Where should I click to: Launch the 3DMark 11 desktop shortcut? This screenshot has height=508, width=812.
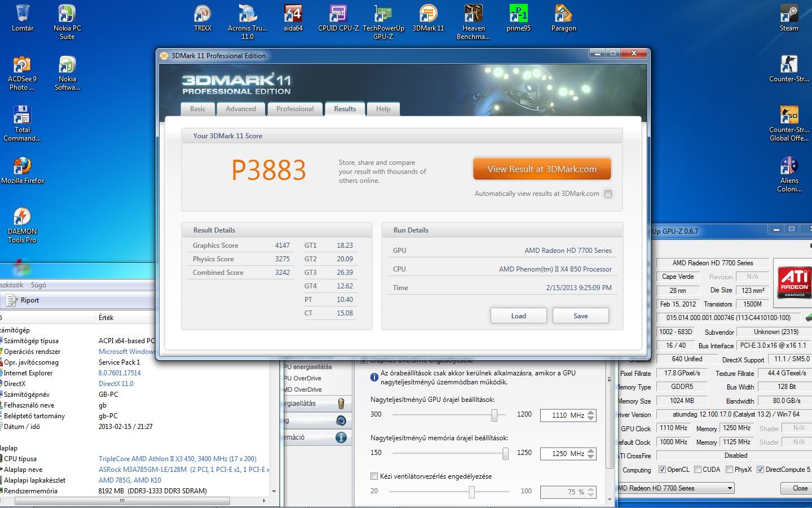(x=428, y=17)
